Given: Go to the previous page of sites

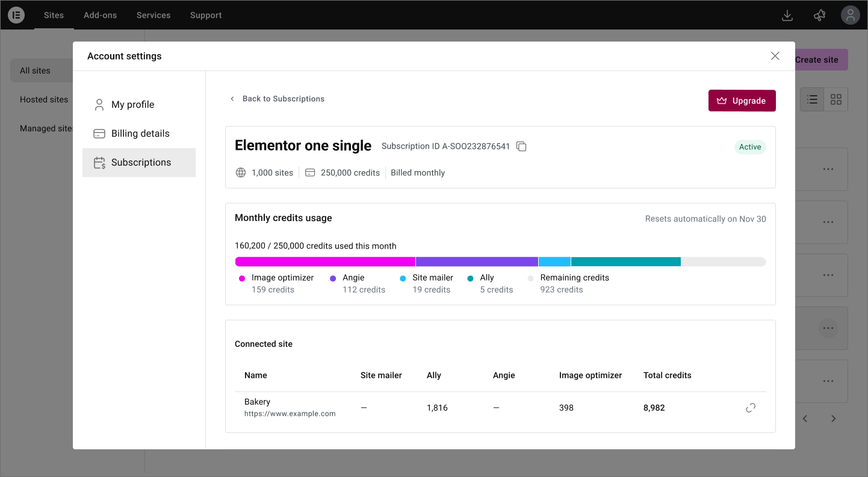Looking at the screenshot, I should click(x=805, y=419).
